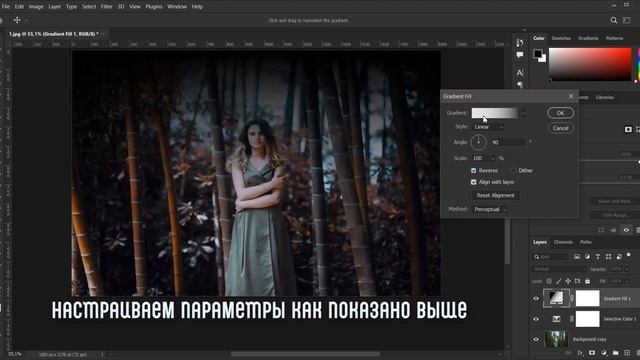Open the Search icon at top right
This screenshot has height=360, width=640.
click(x=613, y=20)
